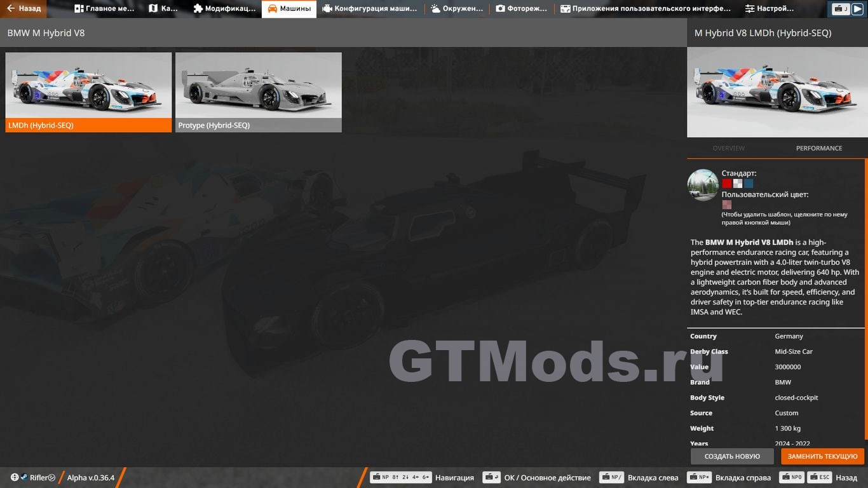This screenshot has height=488, width=868.
Task: Click the Вкладка слева hint
Action: click(639, 477)
